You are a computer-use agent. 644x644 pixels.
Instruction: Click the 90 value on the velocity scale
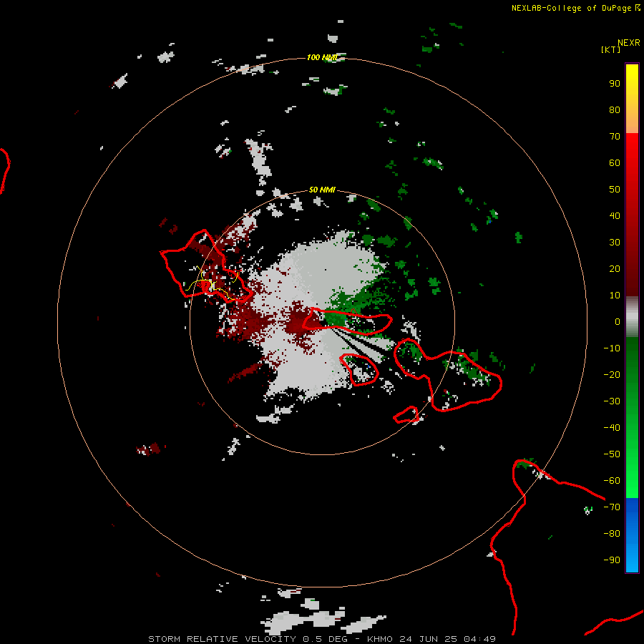(x=615, y=84)
